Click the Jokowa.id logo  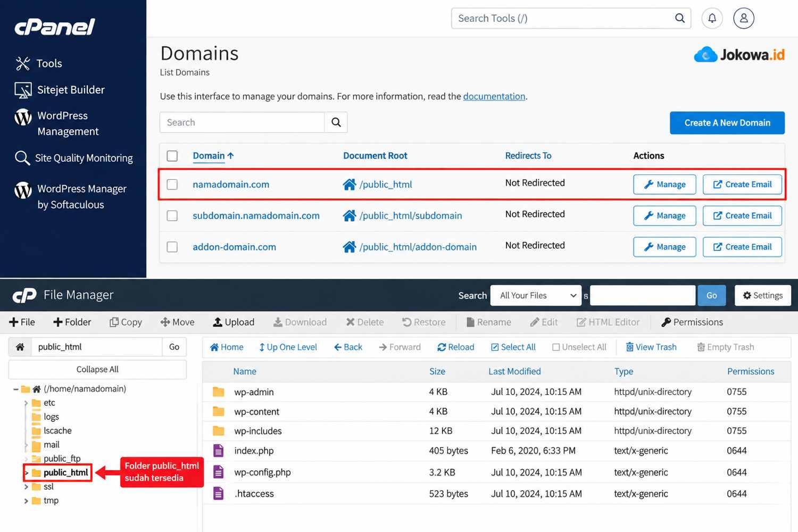pyautogui.click(x=739, y=55)
